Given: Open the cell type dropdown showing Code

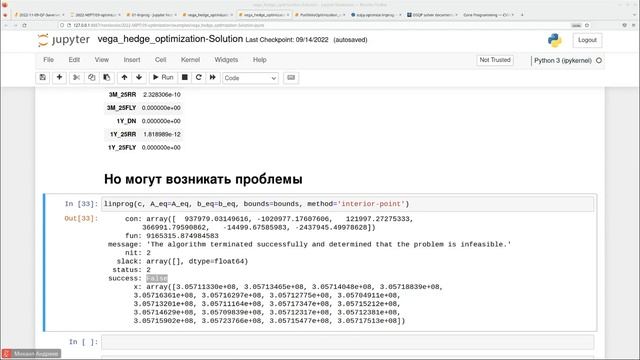Looking at the screenshot, I should (x=250, y=78).
